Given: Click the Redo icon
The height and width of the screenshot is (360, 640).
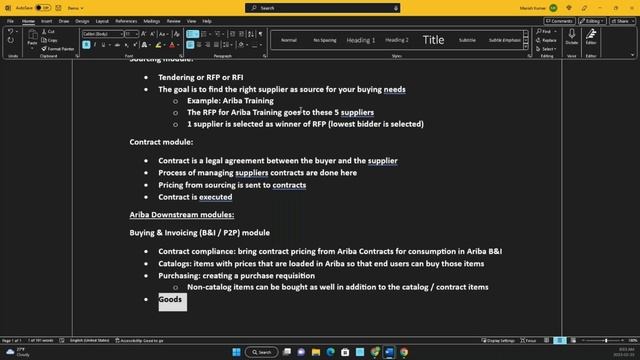Looking at the screenshot, I should [11, 40].
